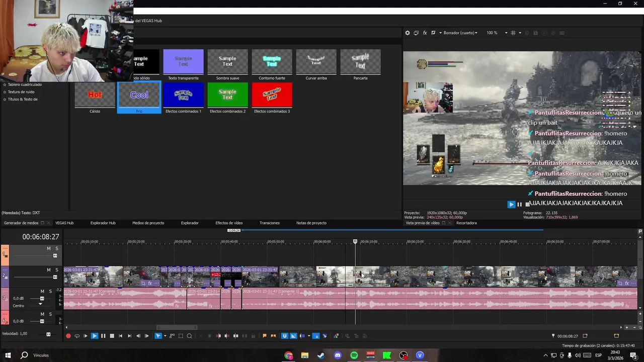This screenshot has height=362, width=644.
Task: Go to end of project
Action: tap(129, 336)
